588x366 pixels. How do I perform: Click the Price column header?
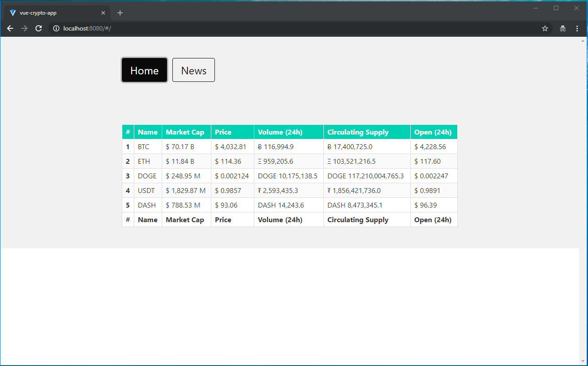pos(223,131)
